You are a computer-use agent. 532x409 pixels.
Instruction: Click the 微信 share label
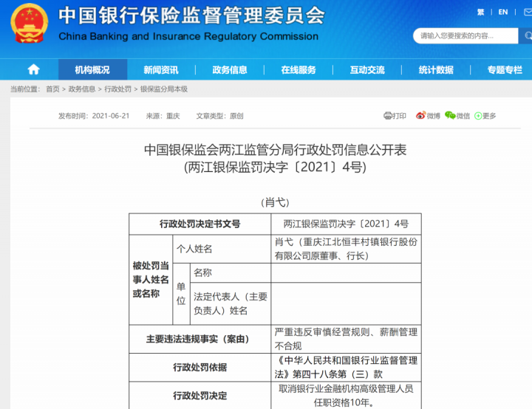click(463, 116)
